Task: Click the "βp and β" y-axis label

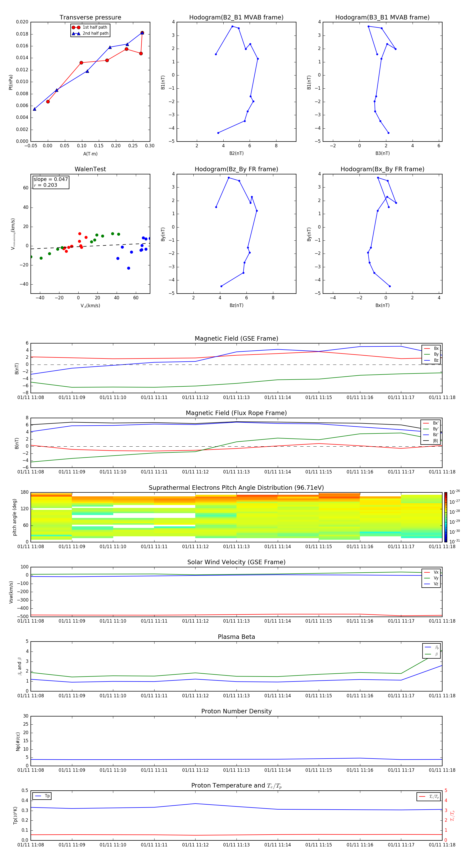Action: pyautogui.click(x=20, y=666)
